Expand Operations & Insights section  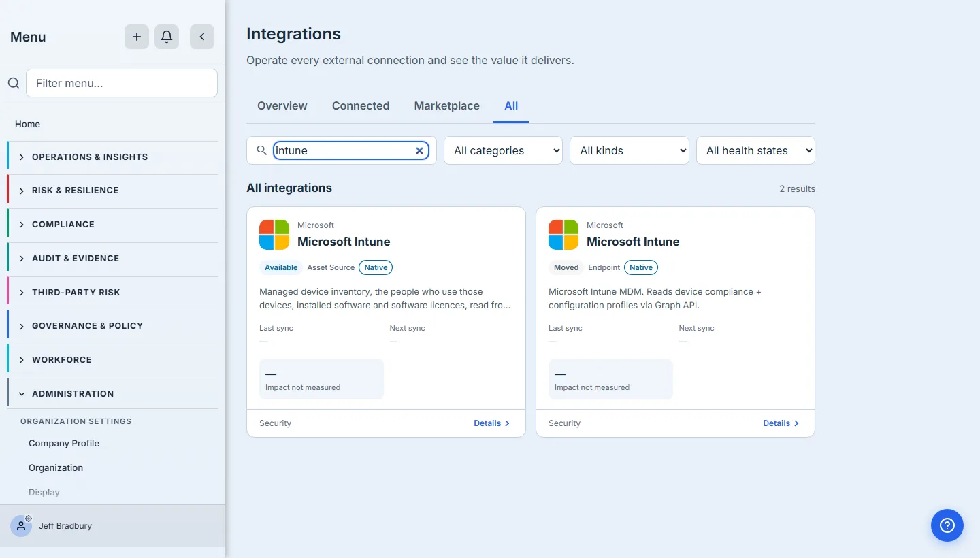tap(112, 157)
